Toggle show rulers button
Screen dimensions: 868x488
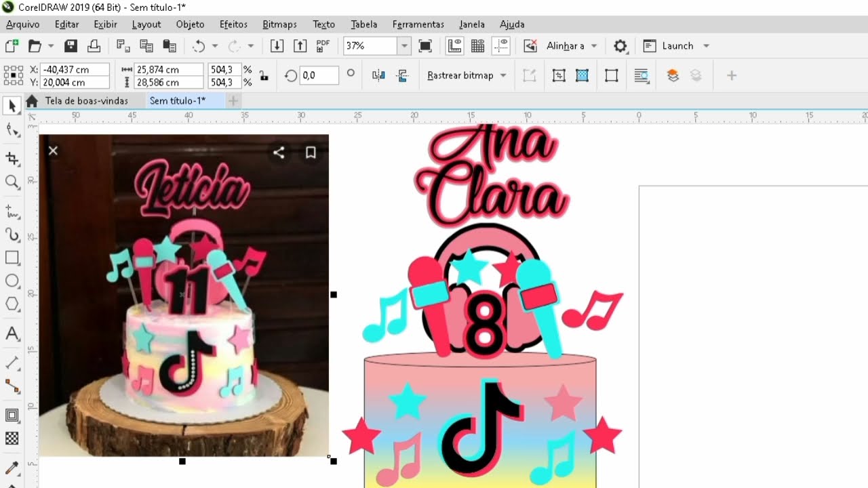[x=454, y=46]
